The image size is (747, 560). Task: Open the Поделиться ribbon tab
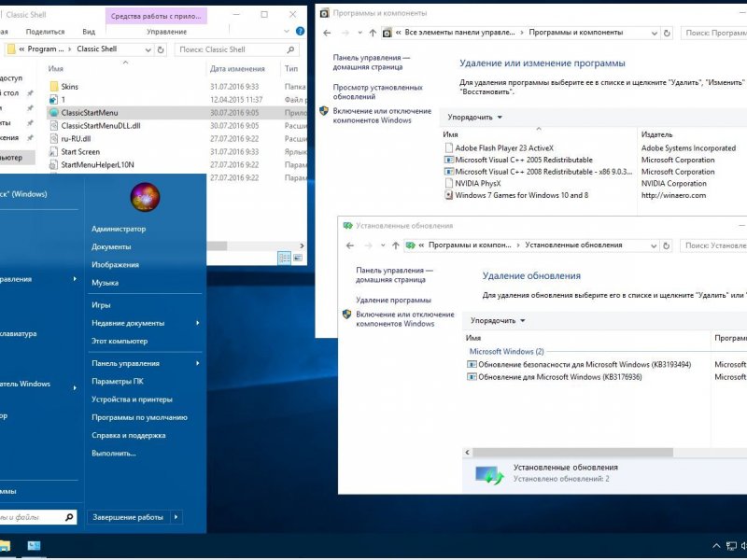click(45, 32)
